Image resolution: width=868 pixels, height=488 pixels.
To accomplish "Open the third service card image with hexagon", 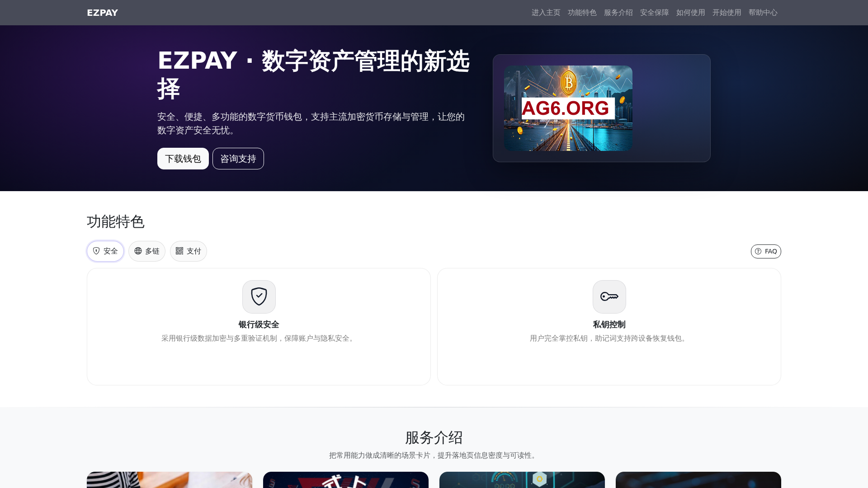I will coord(522,480).
